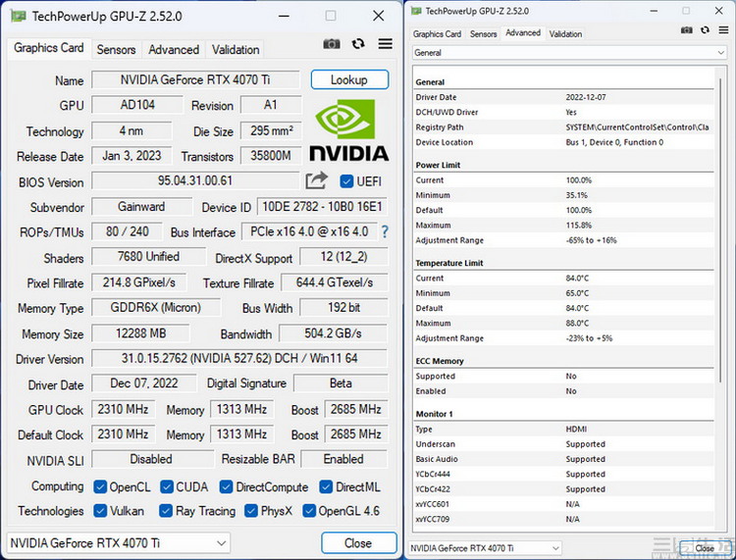Select the Advanced tab in the right window
This screenshot has height=560, width=736.
pyautogui.click(x=523, y=32)
